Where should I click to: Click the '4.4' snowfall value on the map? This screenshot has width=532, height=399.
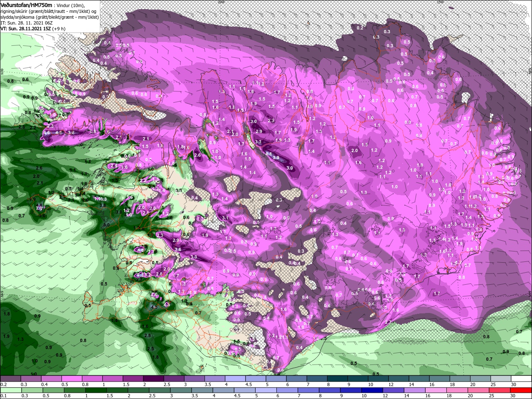coord(268,154)
